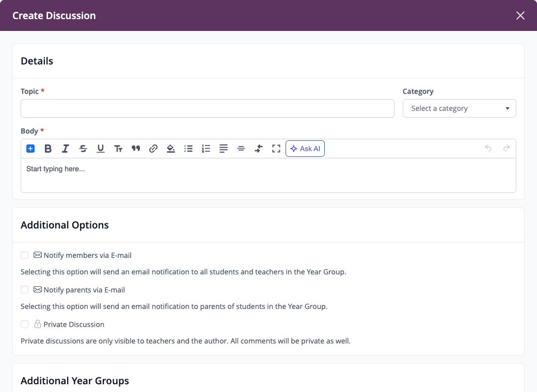The width and height of the screenshot is (537, 392).
Task: Insert a bulleted list
Action: 188,149
